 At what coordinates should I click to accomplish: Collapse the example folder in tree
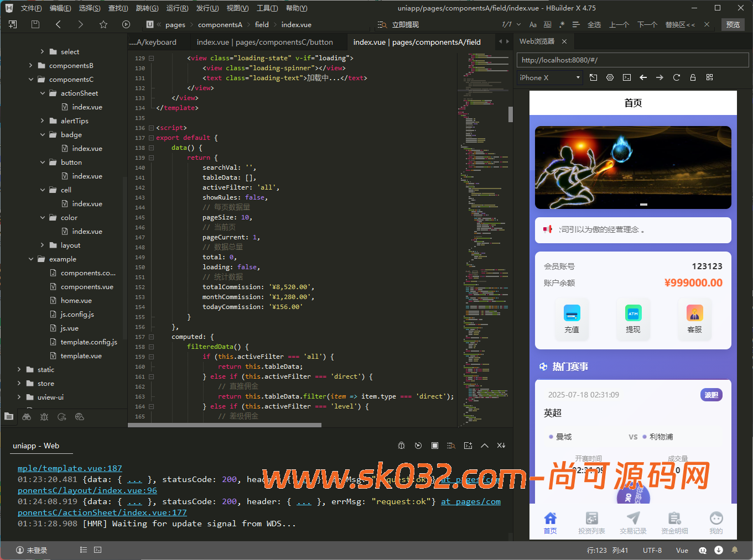tap(31, 259)
